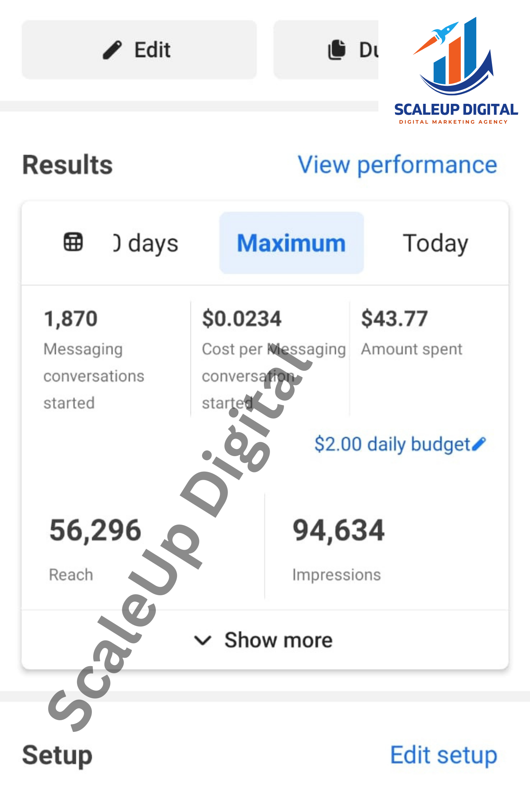This screenshot has width=530, height=812.
Task: Click the daily budget pencil icon
Action: [479, 444]
